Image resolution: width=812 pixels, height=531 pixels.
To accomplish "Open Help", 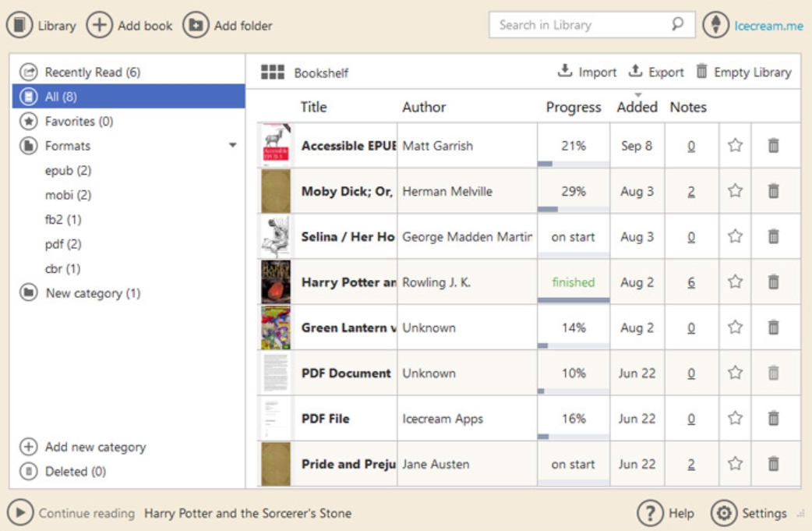I will pyautogui.click(x=665, y=513).
